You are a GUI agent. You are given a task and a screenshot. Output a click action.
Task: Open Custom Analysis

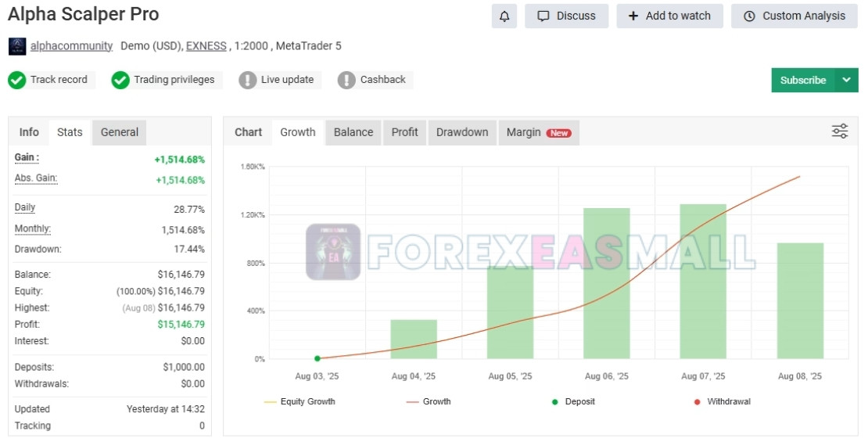click(794, 16)
